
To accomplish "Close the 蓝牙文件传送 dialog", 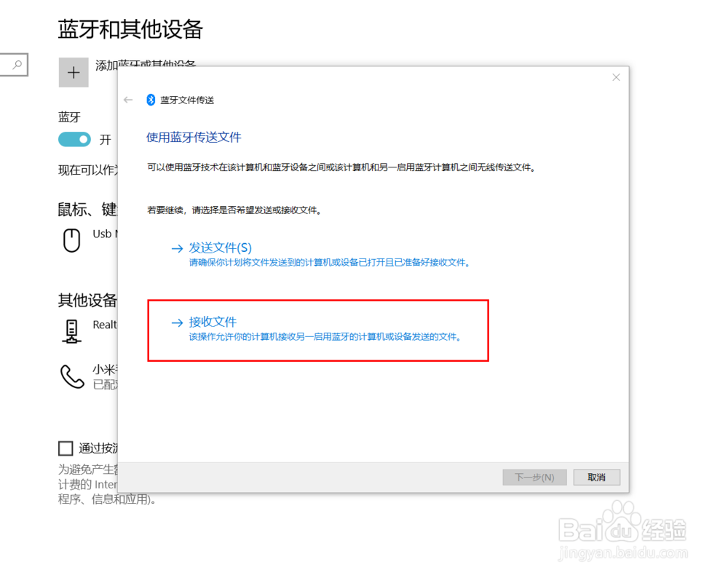I will (616, 76).
